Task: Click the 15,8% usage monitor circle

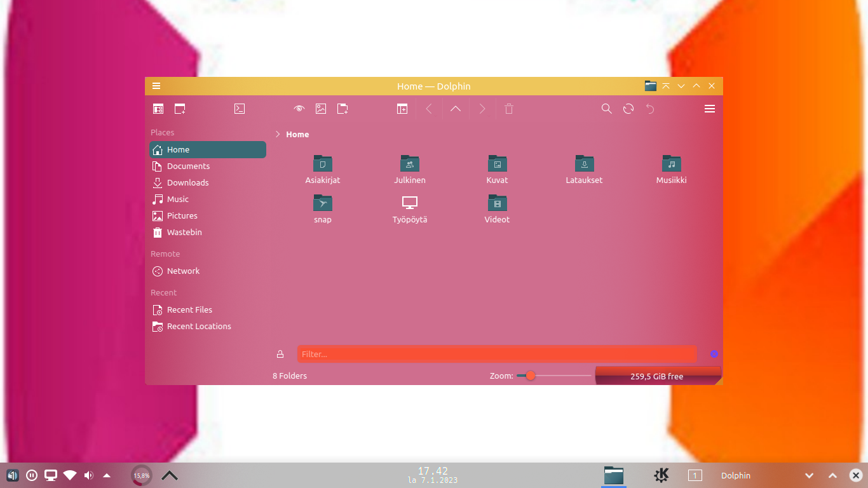Action: click(142, 475)
